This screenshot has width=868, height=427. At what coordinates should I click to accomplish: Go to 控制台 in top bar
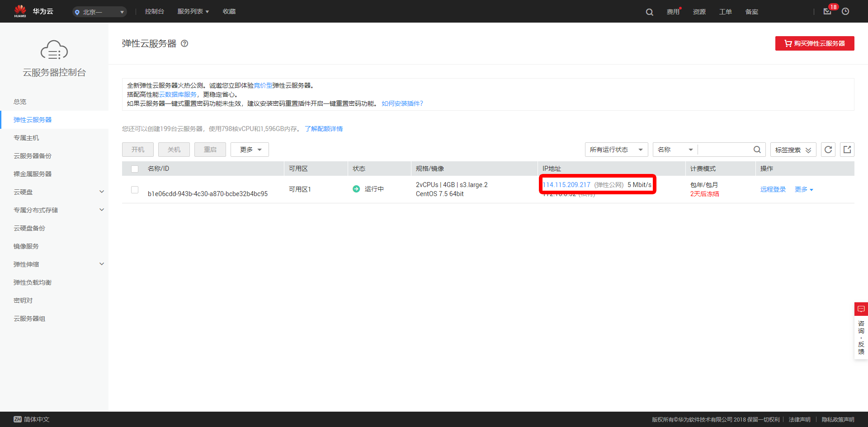154,11
